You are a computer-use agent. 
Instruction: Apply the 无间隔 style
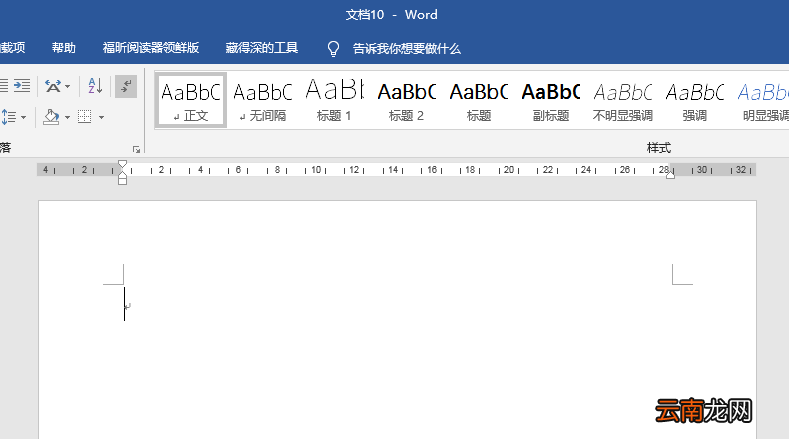[x=263, y=101]
